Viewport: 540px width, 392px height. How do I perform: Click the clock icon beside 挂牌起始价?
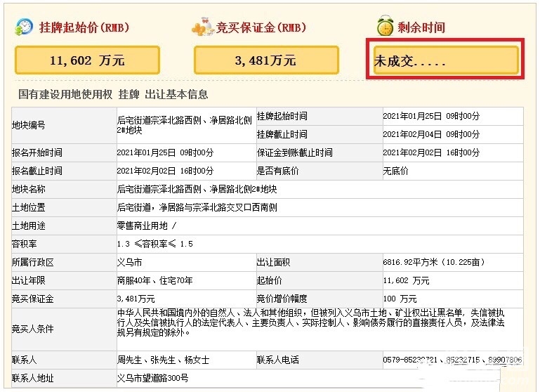[24, 27]
